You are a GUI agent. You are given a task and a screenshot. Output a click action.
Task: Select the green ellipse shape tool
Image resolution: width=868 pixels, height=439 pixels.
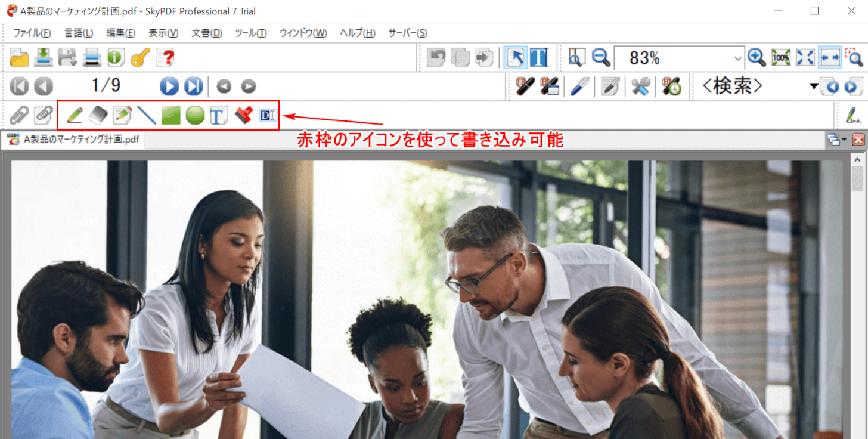click(x=195, y=115)
